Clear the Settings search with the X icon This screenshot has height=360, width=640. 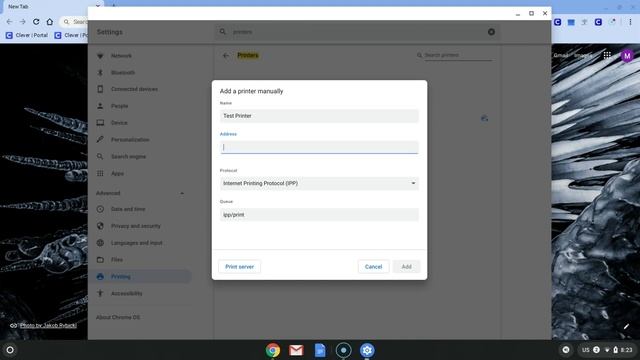pyautogui.click(x=491, y=32)
